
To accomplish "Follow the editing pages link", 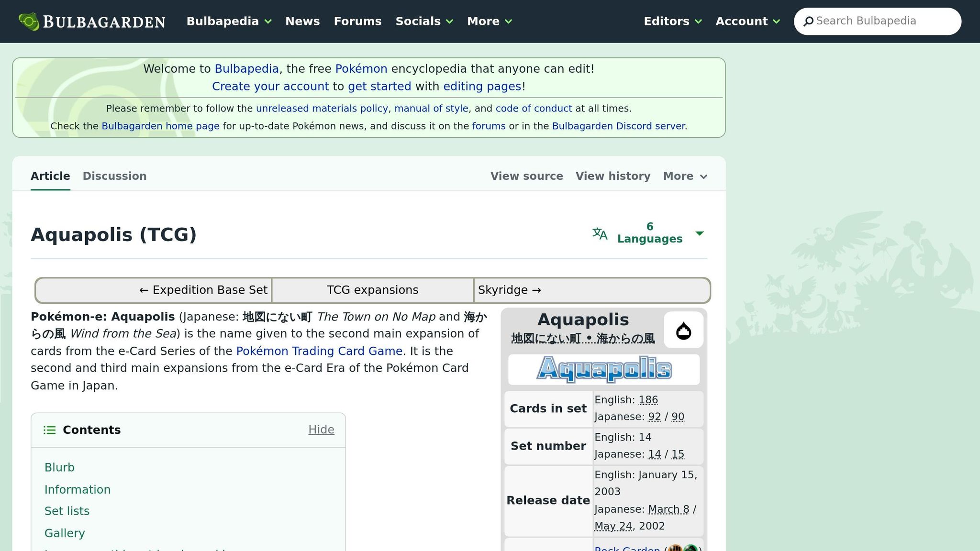I will [x=482, y=87].
